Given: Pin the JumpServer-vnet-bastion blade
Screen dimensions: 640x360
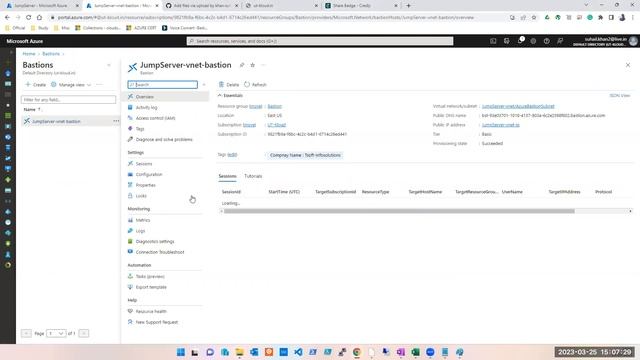Looking at the screenshot, I should (242, 65).
